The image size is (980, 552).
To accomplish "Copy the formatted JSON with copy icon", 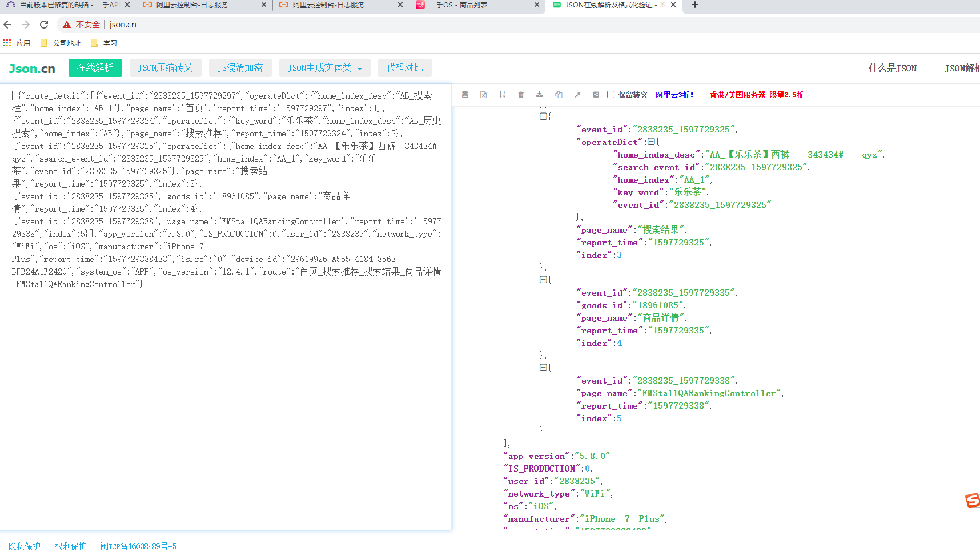I will 559,95.
